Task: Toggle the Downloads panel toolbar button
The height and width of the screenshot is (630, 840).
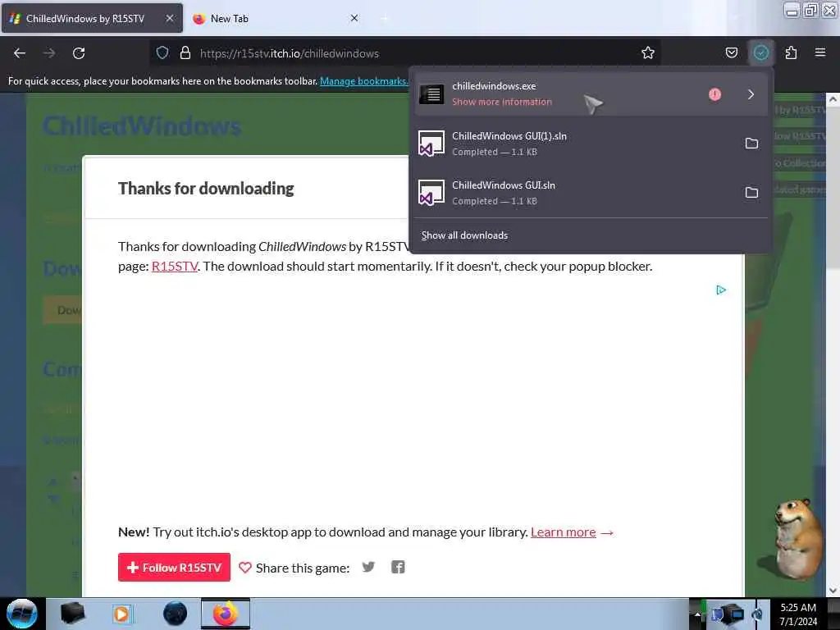Action: [760, 52]
